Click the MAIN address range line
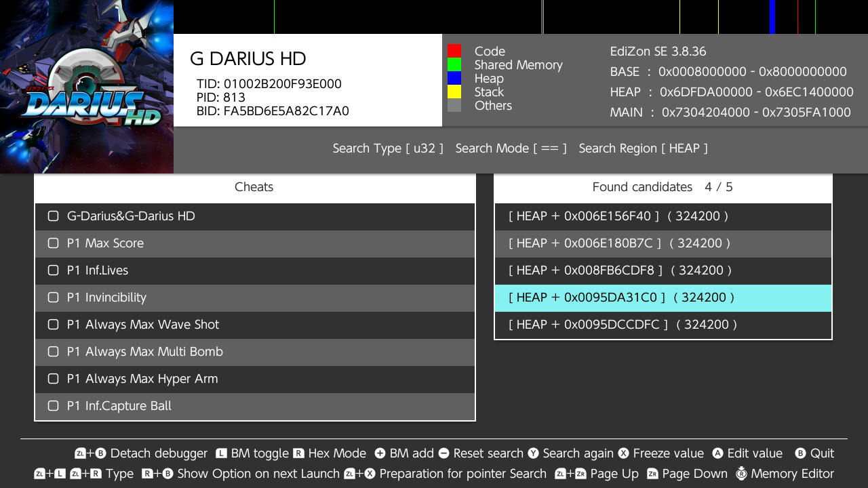Image resolution: width=868 pixels, height=488 pixels. click(x=730, y=113)
